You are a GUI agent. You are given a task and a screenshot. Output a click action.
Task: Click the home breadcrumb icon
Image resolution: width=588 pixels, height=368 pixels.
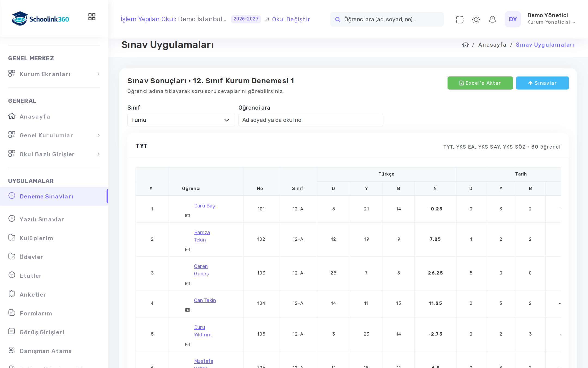(465, 45)
